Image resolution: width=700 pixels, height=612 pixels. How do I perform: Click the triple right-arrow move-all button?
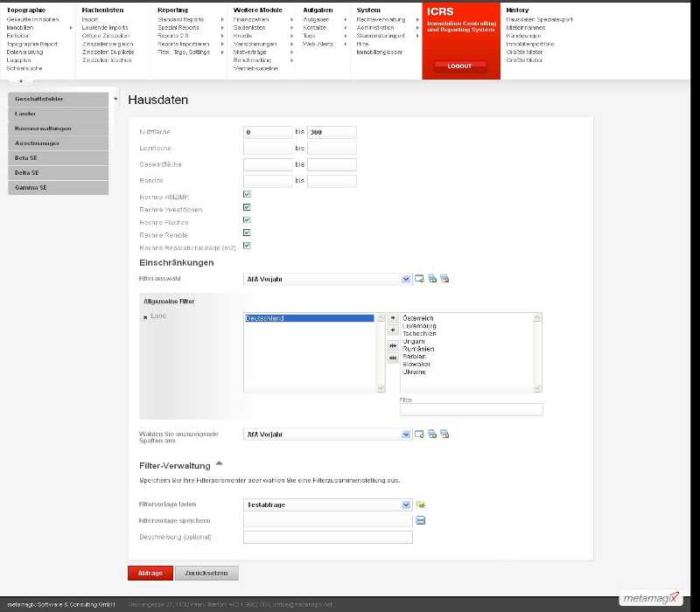click(x=392, y=345)
